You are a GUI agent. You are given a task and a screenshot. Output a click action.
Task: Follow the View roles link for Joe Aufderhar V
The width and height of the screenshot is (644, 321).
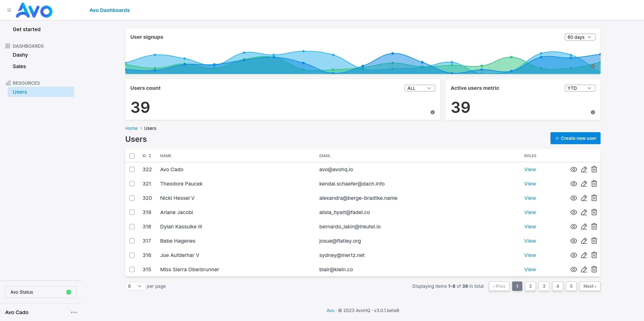click(x=530, y=255)
